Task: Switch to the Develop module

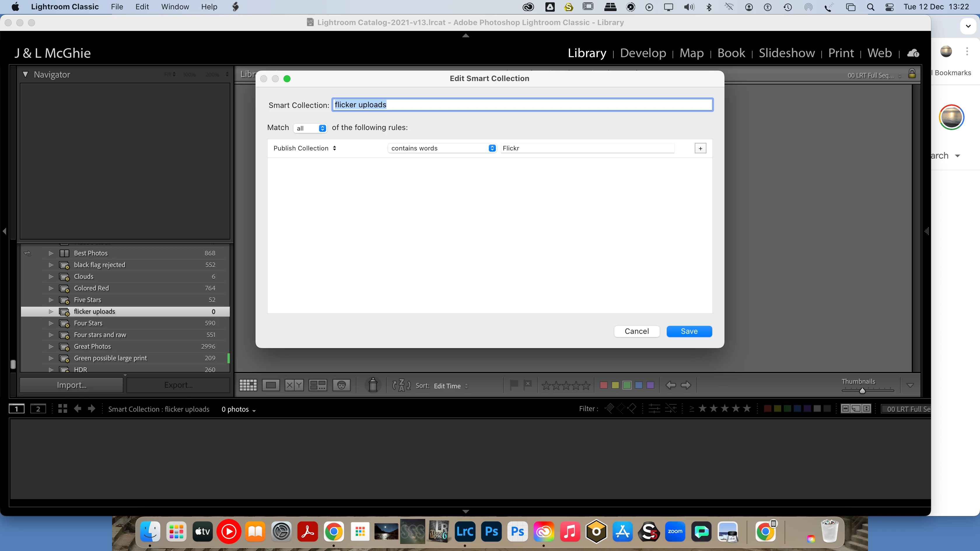Action: [643, 53]
